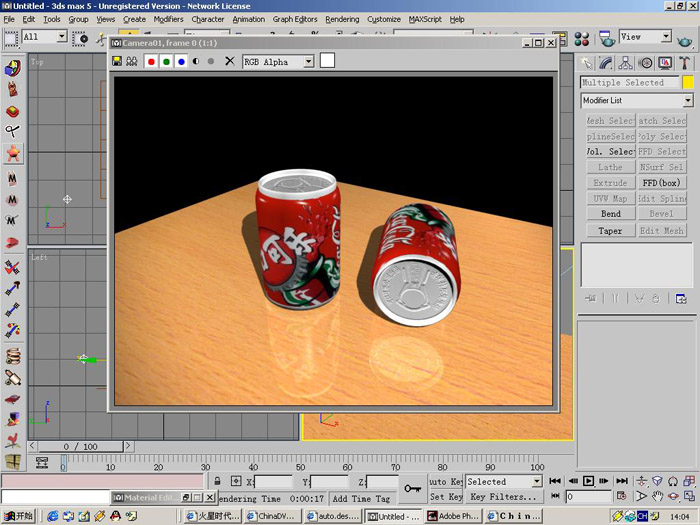The image size is (700, 525).
Task: Open the Character menu
Action: click(208, 19)
